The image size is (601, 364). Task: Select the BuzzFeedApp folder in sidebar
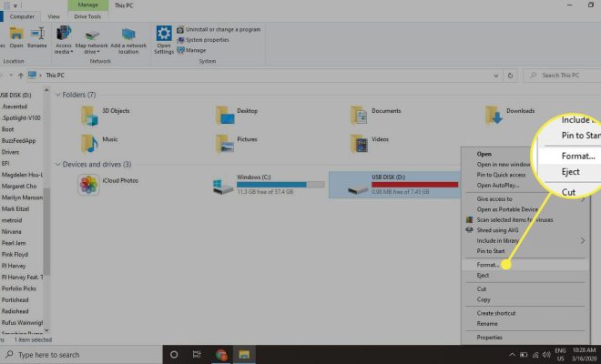(18, 141)
